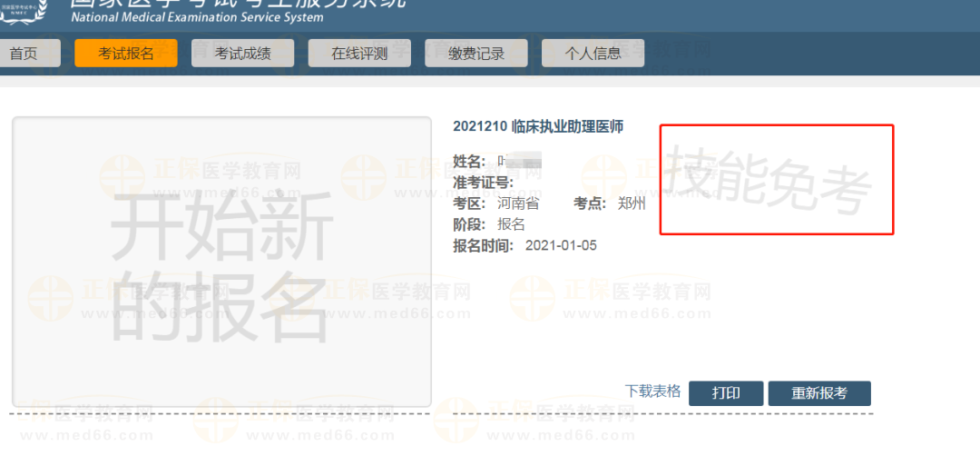Click the 阶段 value 报名
Screen dimensions: 980x466
click(511, 224)
